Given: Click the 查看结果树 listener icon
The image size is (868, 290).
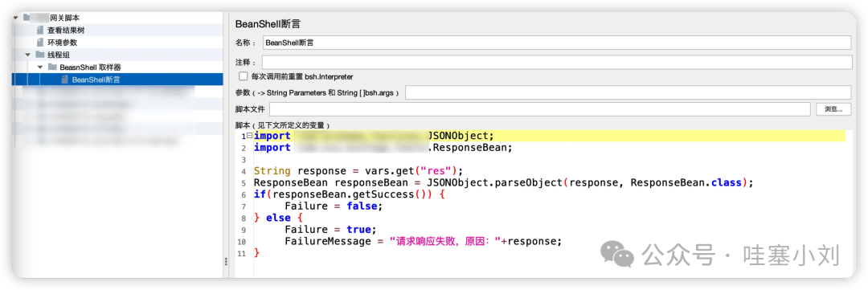Looking at the screenshot, I should 40,31.
